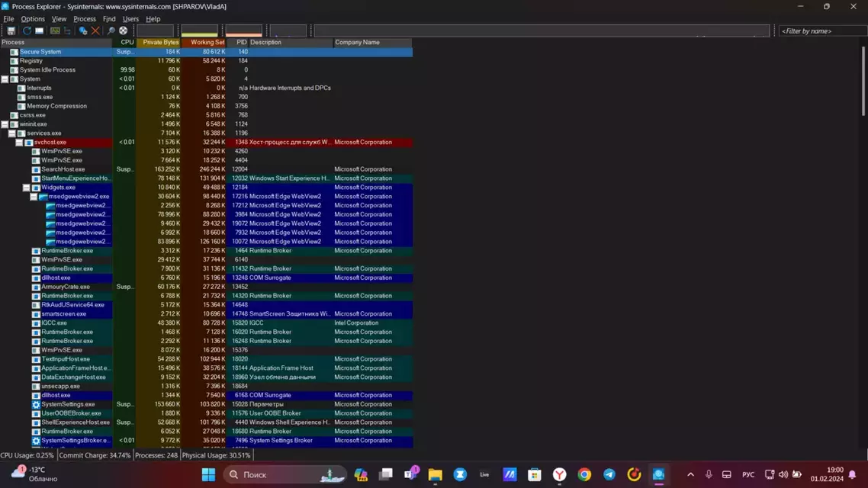
Task: Sort by the PID column header
Action: click(x=237, y=43)
